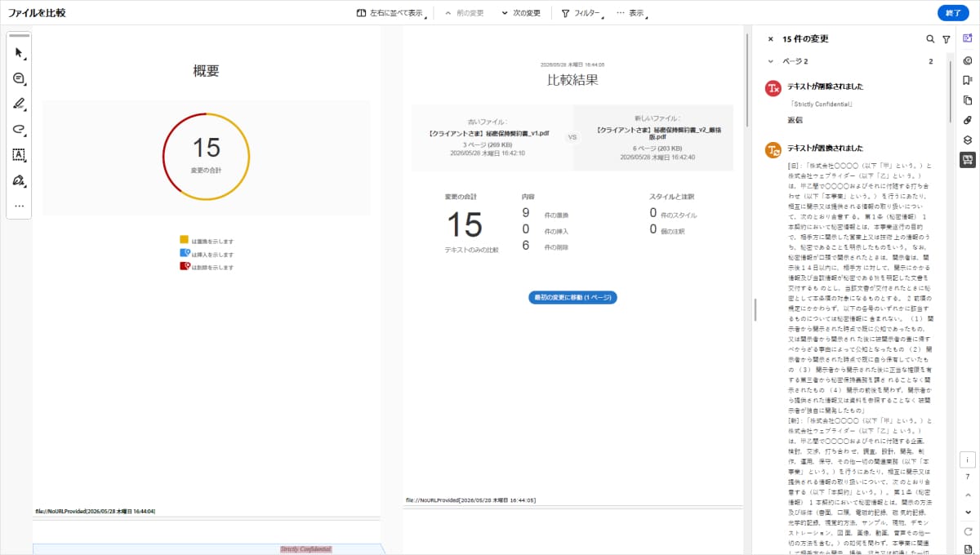This screenshot has width=980, height=555.
Task: Go to 前の変更 previous change
Action: tap(465, 13)
